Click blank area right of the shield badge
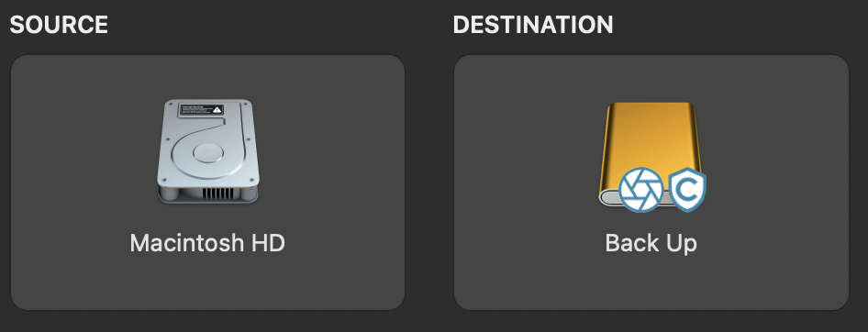Screen dimensions: 868x332 pos(775,189)
